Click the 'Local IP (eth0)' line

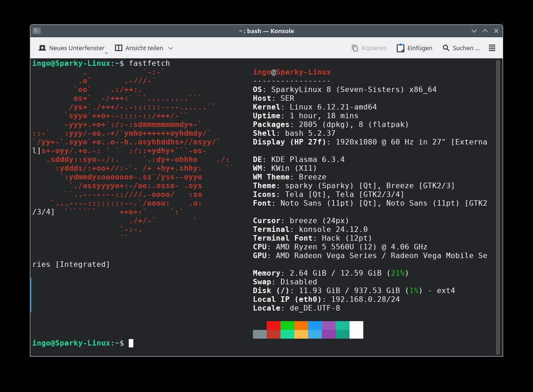tap(327, 299)
